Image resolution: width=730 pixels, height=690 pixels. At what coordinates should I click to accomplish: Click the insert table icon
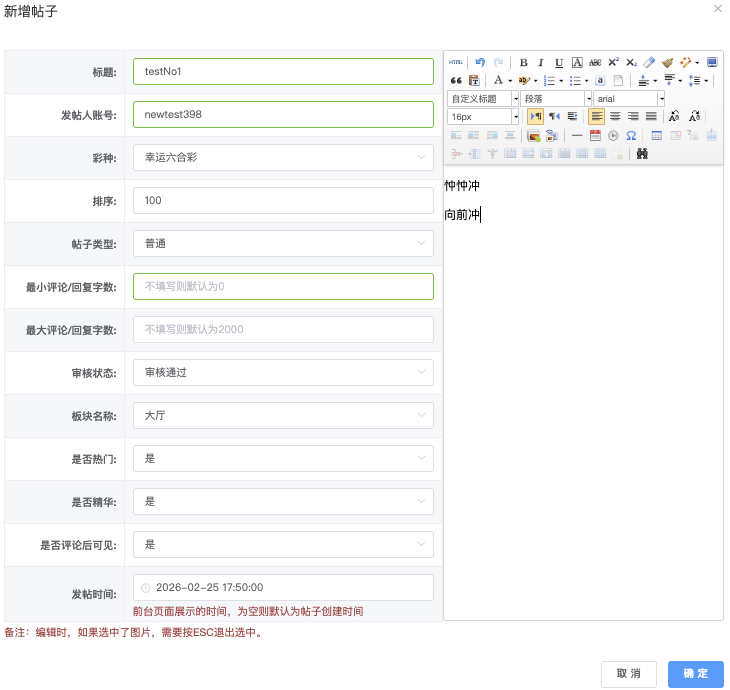pos(657,135)
